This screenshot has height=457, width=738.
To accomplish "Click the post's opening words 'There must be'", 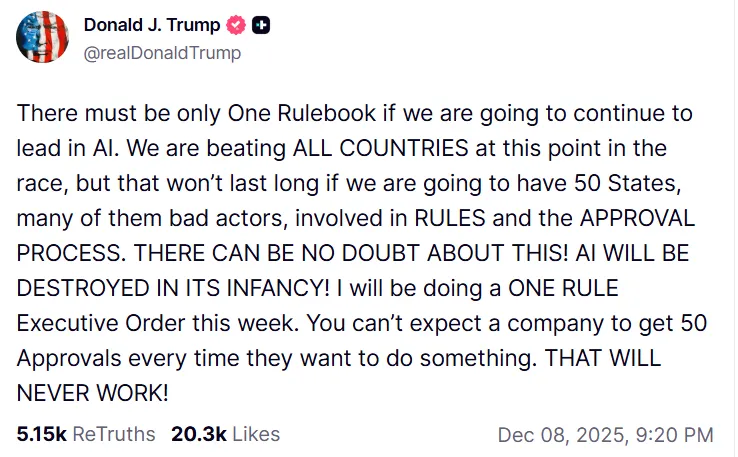I will coord(76,113).
